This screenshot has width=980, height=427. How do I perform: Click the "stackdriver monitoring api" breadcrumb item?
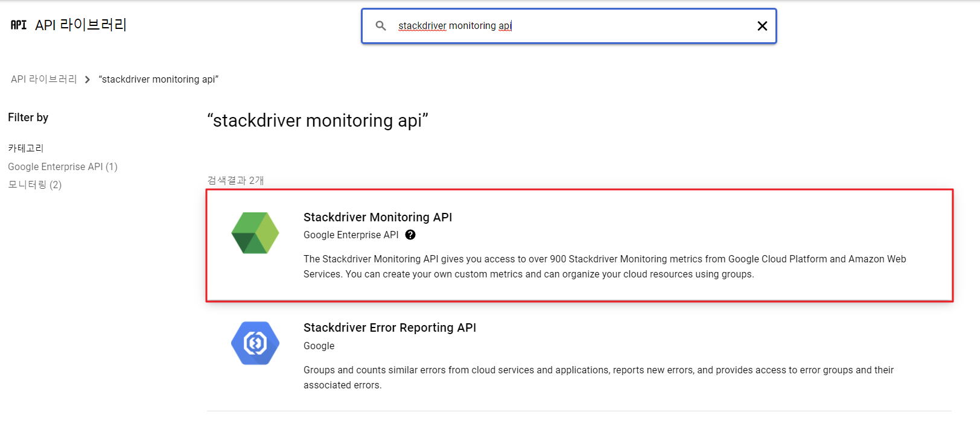[159, 80]
